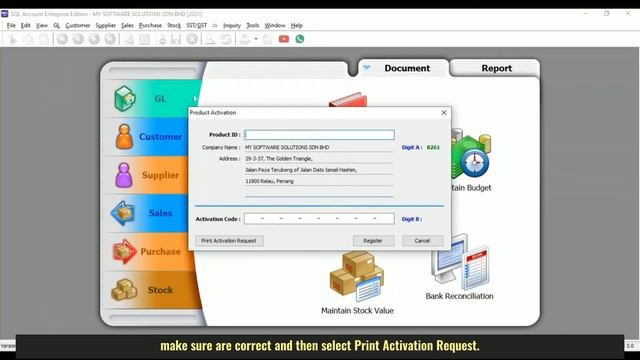Select the Stock module in sidebar
Screen dimensions: 640x360
click(x=153, y=290)
